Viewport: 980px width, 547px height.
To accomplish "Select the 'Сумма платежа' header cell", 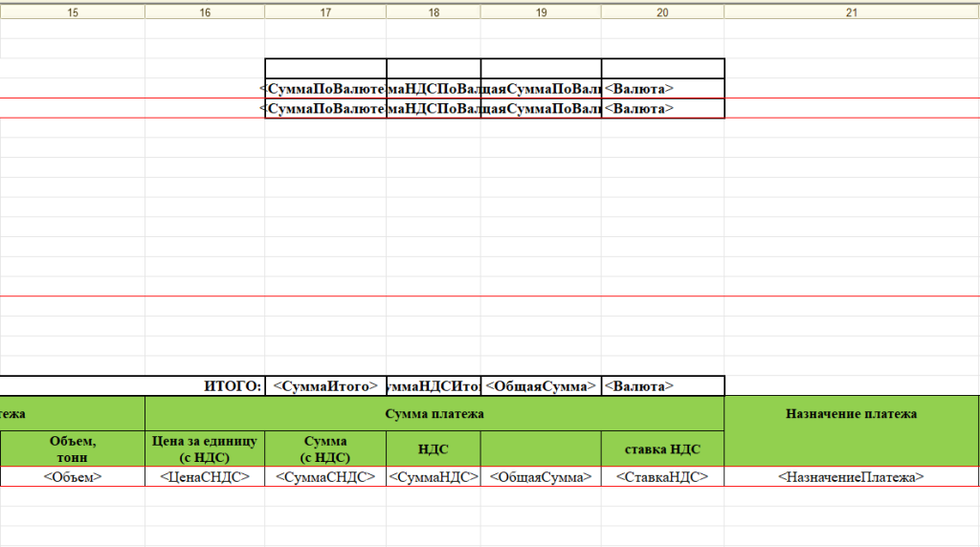I will click(434, 413).
